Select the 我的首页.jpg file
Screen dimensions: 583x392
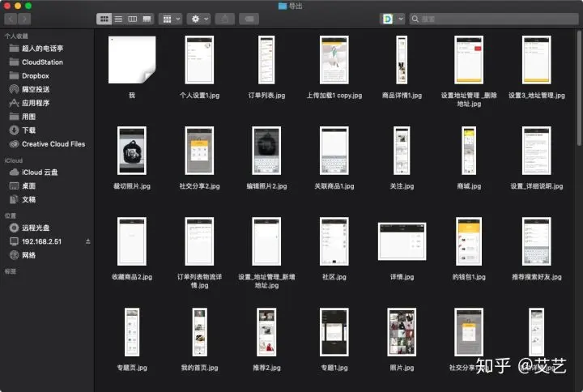click(199, 332)
